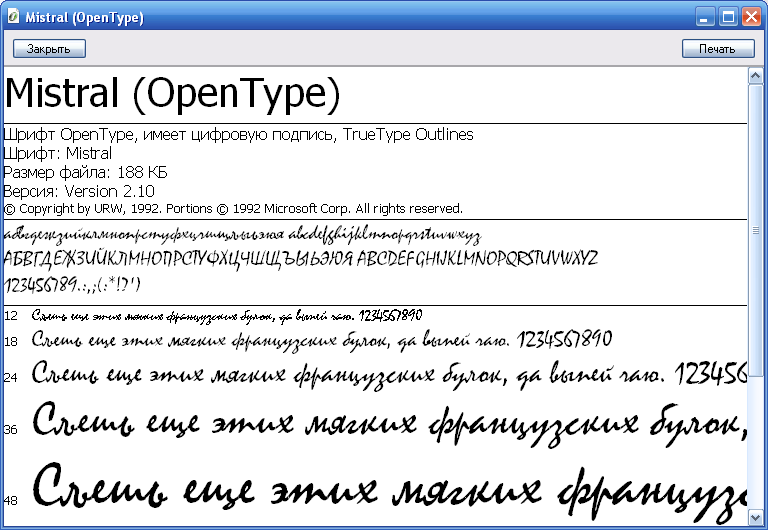Image resolution: width=768 pixels, height=530 pixels.
Task: Click the window title text Mistral (OpenType)
Action: pyautogui.click(x=85, y=18)
